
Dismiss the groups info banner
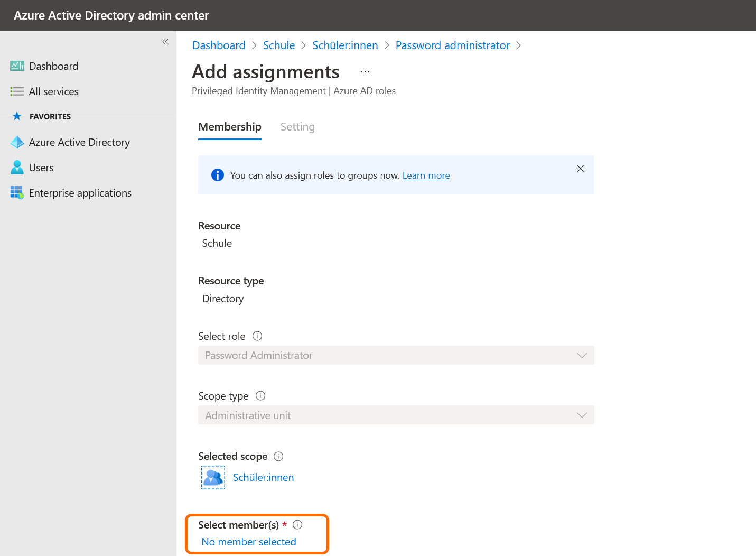coord(581,169)
